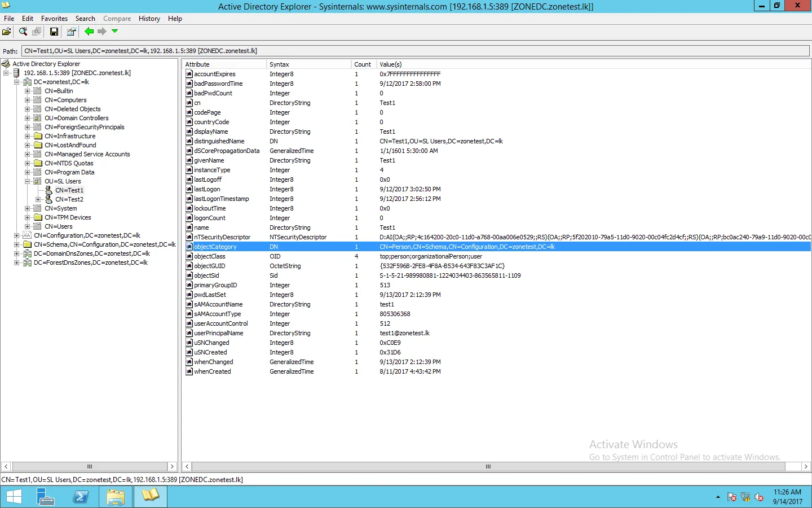Sort by the Count column header

click(364, 64)
